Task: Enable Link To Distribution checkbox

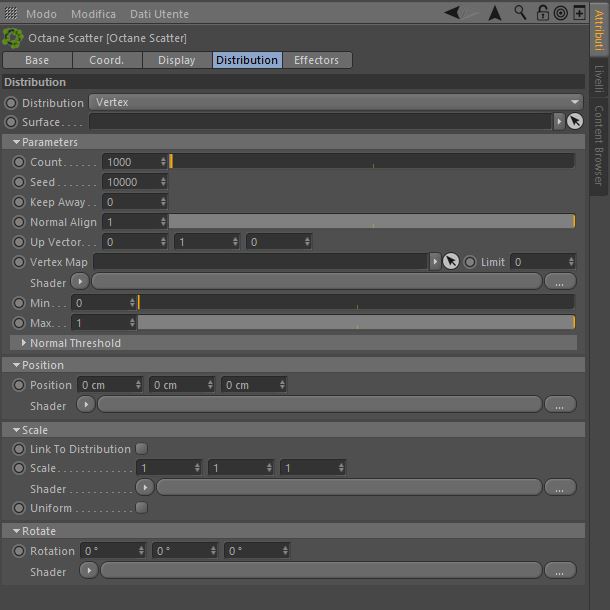Action: [x=142, y=449]
